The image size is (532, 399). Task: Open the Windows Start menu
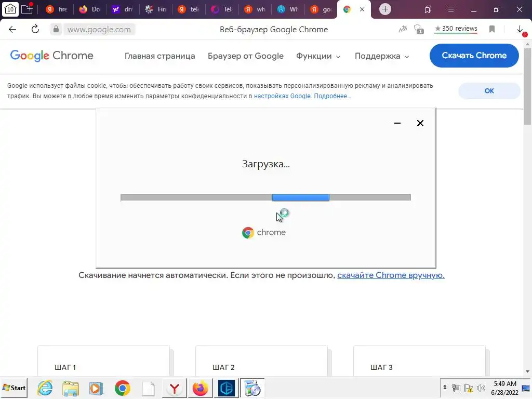point(14,388)
